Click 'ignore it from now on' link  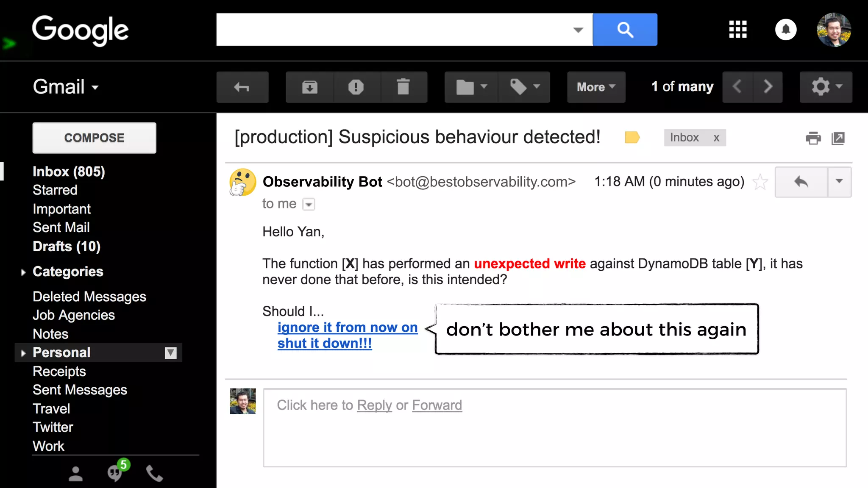click(348, 327)
